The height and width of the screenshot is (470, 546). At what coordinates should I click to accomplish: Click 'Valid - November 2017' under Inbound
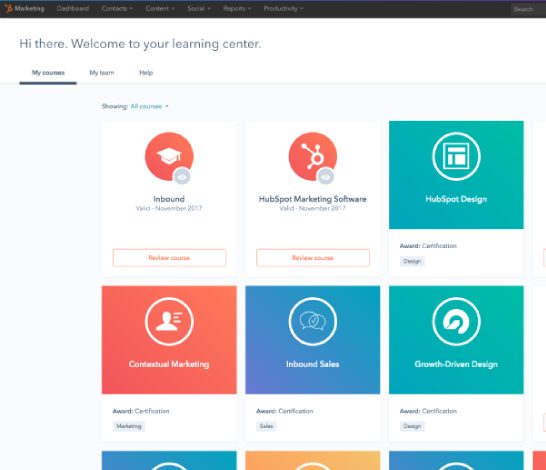pos(169,208)
